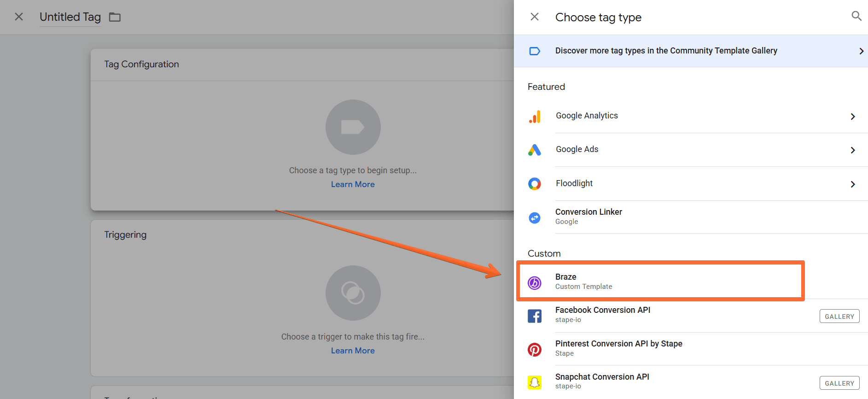Choose Snapchat Conversion API tag
This screenshot has width=868, height=399.
click(691, 382)
